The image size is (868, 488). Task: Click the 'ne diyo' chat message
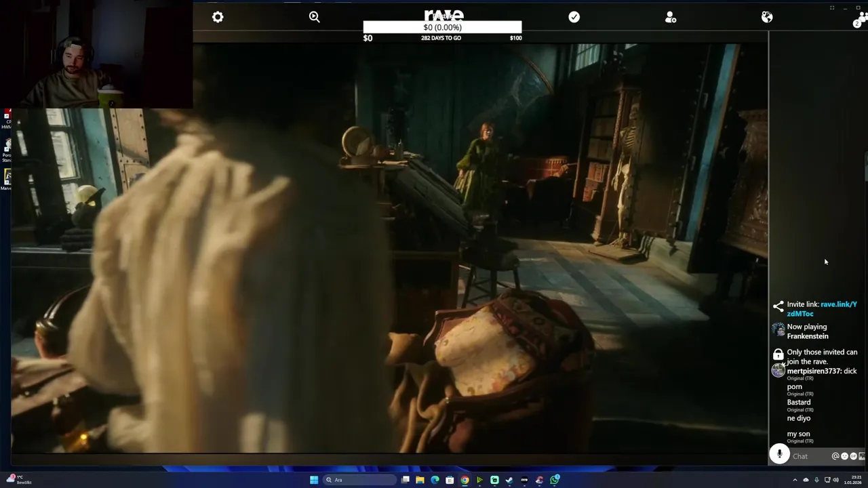pyautogui.click(x=799, y=418)
